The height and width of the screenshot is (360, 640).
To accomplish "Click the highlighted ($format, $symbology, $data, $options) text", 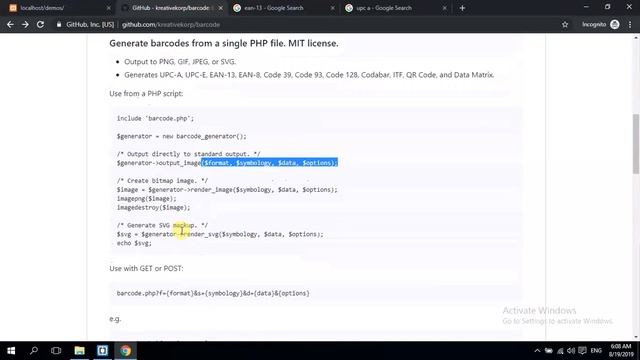I will coord(269,163).
